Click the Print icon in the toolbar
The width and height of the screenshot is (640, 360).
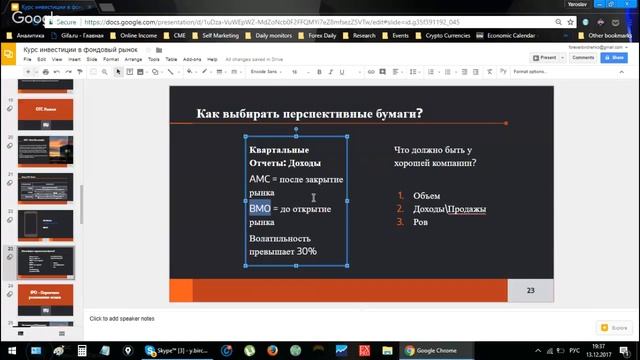[46, 72]
